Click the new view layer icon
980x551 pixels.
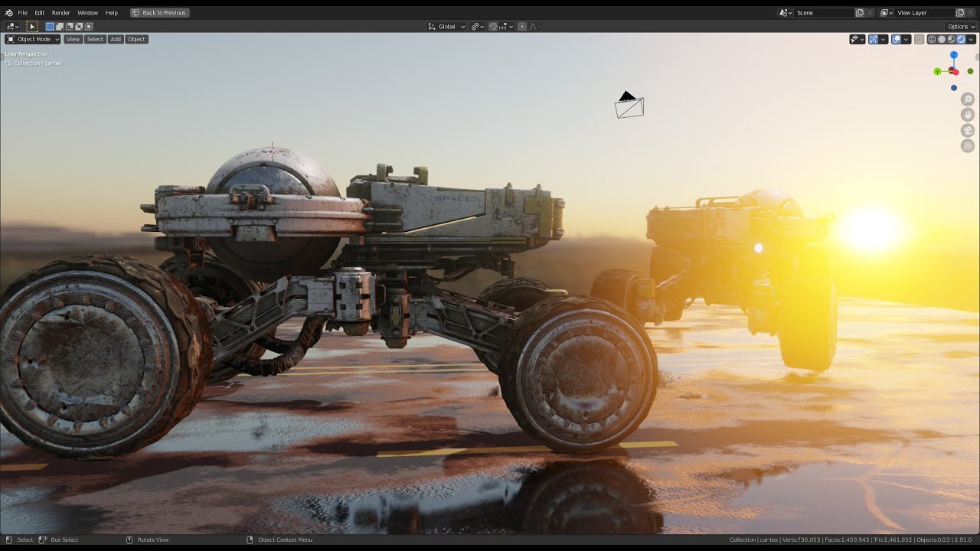coord(960,13)
